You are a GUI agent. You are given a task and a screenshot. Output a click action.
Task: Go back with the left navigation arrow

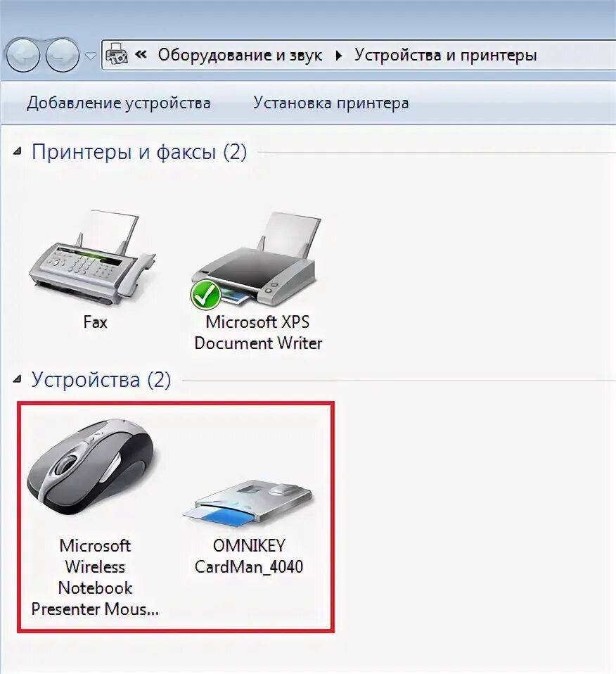(23, 55)
